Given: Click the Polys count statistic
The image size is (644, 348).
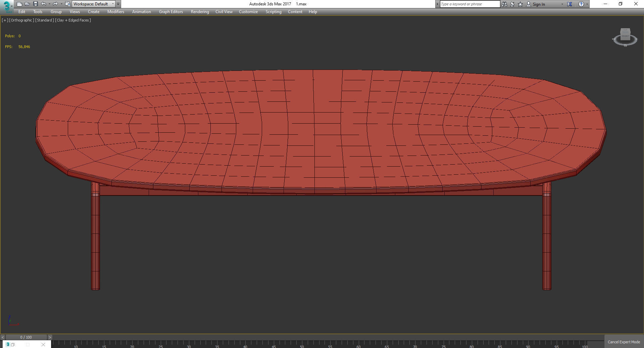Looking at the screenshot, I should coord(13,36).
